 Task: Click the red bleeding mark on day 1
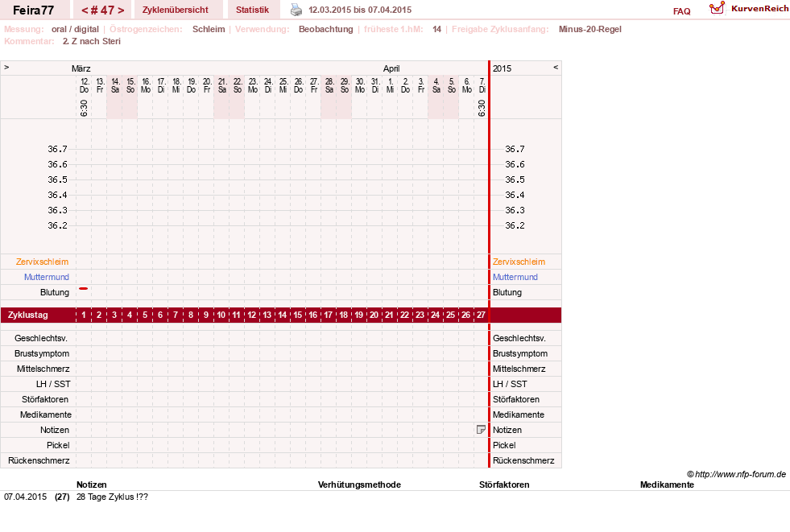click(84, 288)
